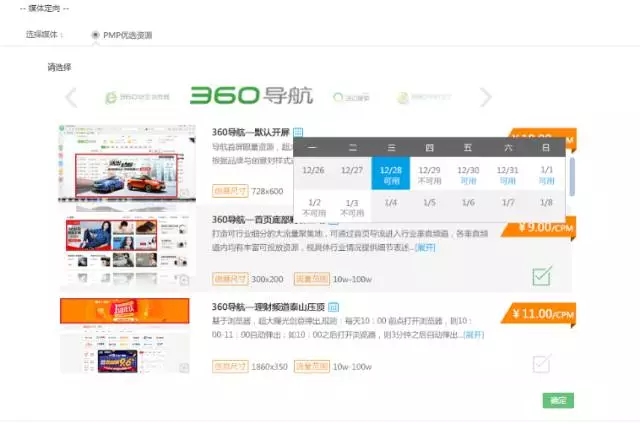Screen dimensions: 640x424
Task: Click 流量范围 tag in 首页底部 row
Action: [x=312, y=279]
